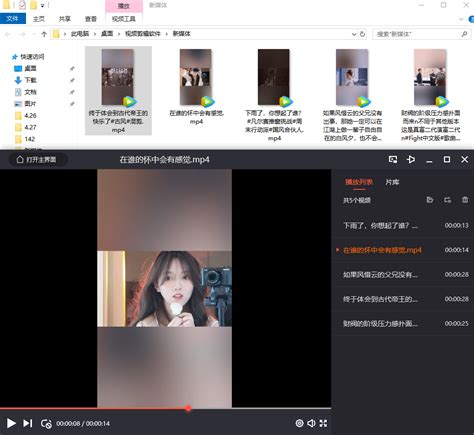The height and width of the screenshot is (435, 474).
Task: Click 视频剪辑软件 in the address breadcrumb
Action: [143, 34]
